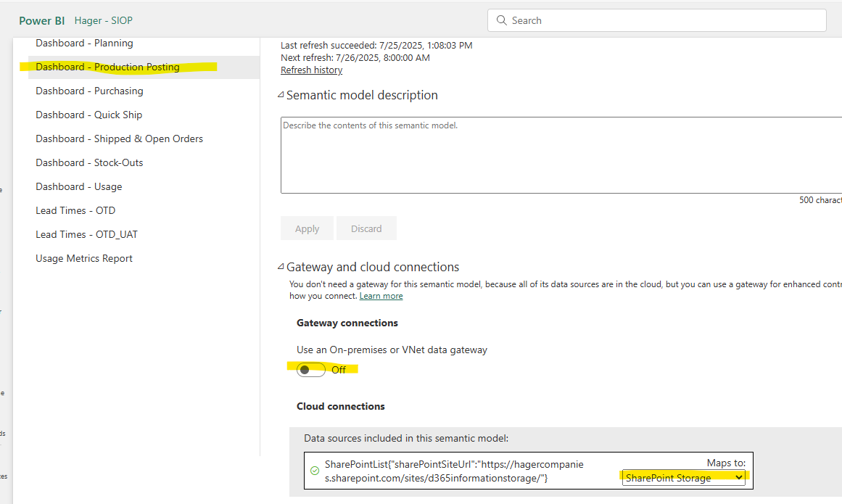Toggle the On-premises or VNet gateway switch
Image resolution: width=842 pixels, height=504 pixels.
coord(311,370)
